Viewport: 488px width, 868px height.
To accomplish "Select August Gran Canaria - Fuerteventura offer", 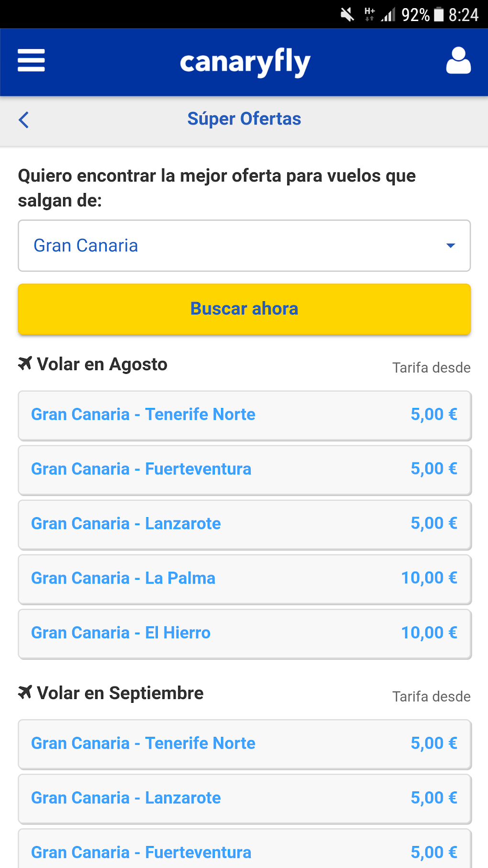I will pos(244,469).
